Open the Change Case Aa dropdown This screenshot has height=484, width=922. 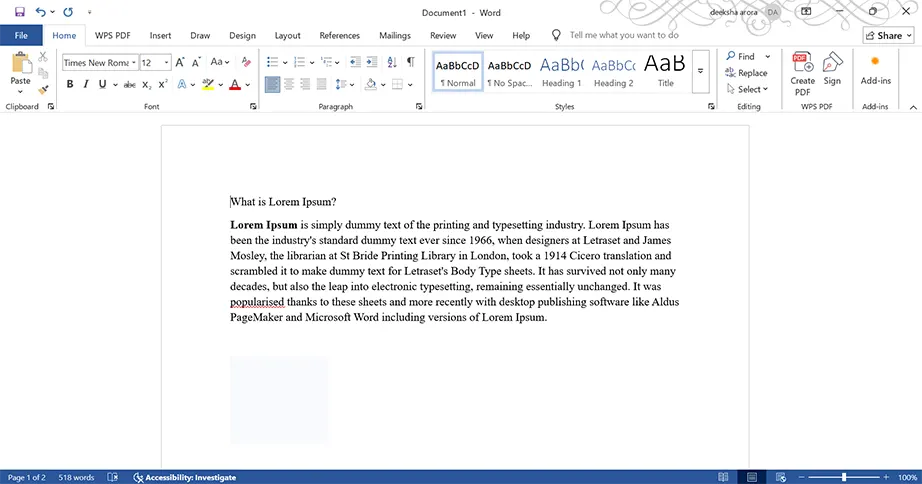pyautogui.click(x=220, y=62)
